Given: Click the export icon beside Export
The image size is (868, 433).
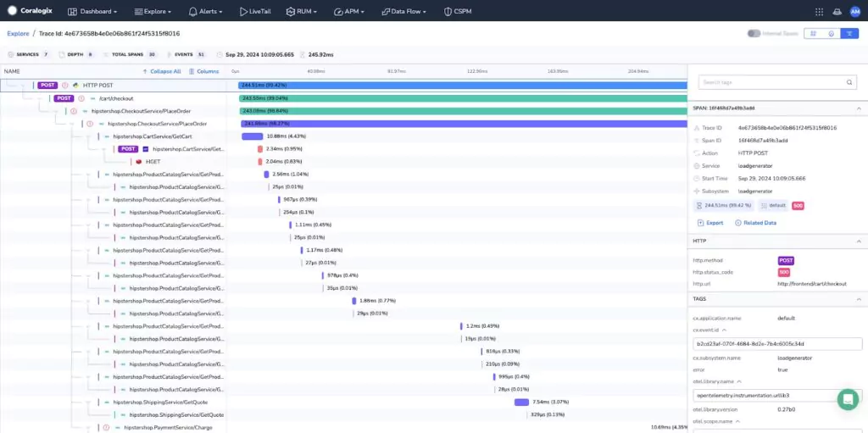Looking at the screenshot, I should (700, 223).
